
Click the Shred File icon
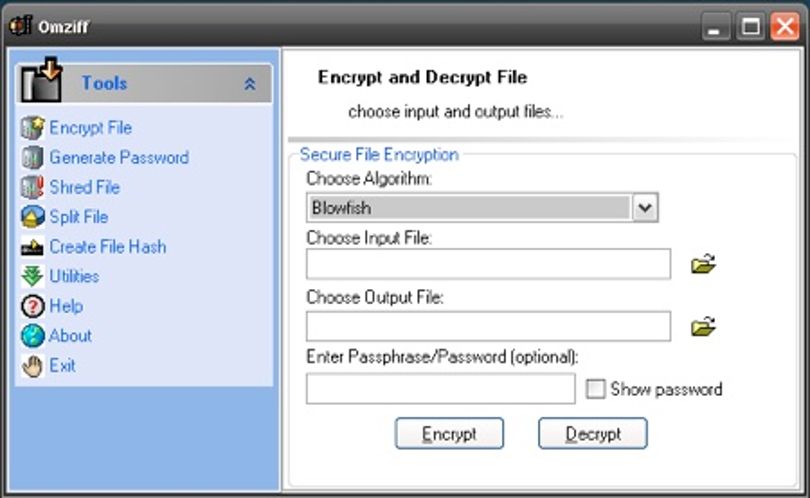(x=32, y=187)
